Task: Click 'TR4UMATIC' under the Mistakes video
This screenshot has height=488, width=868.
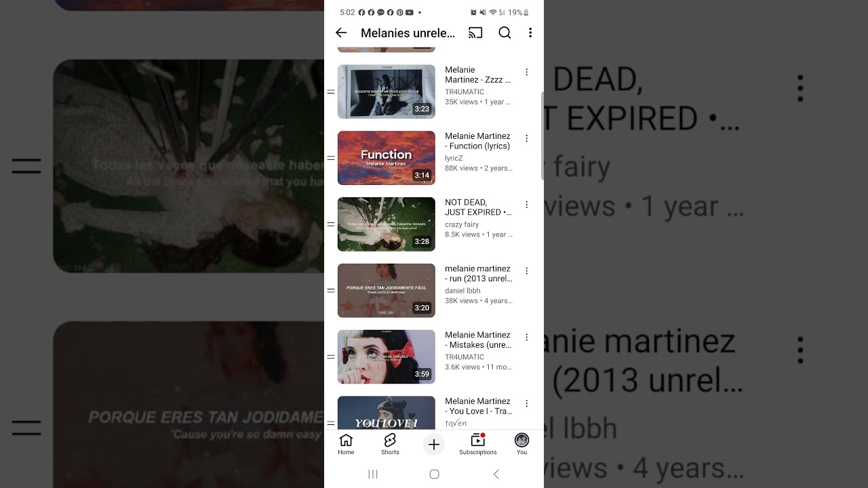Action: coord(465,357)
